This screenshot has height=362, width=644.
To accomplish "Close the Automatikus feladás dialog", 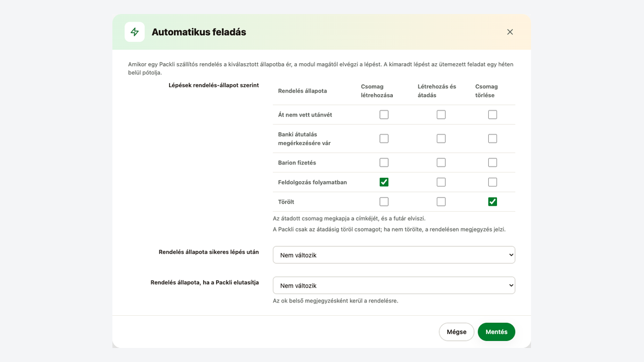I will pyautogui.click(x=510, y=32).
